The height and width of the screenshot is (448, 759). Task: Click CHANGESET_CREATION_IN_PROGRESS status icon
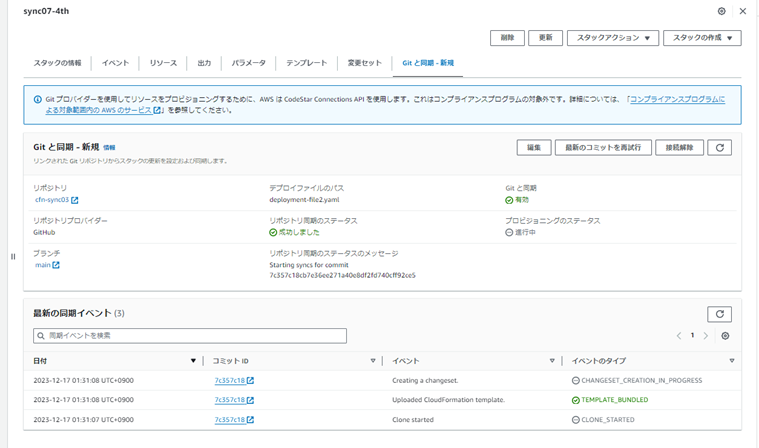(576, 381)
